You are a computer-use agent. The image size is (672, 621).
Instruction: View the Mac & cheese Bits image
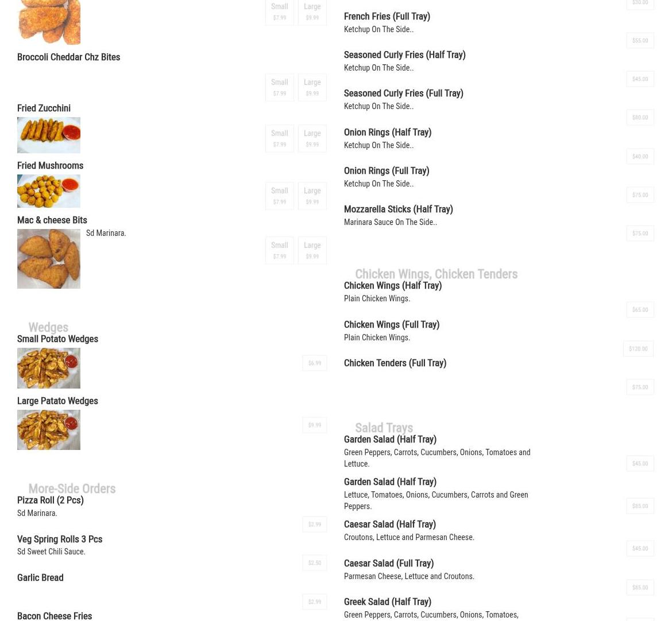[48, 259]
